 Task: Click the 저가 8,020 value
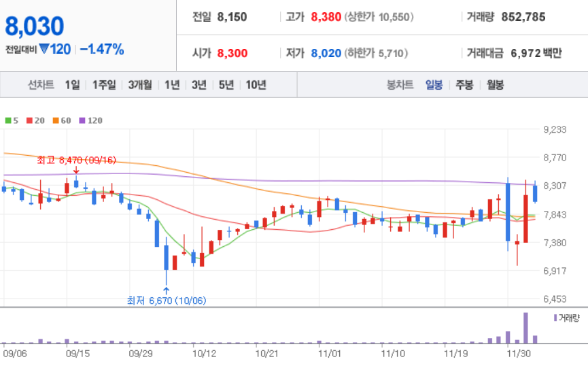326,53
